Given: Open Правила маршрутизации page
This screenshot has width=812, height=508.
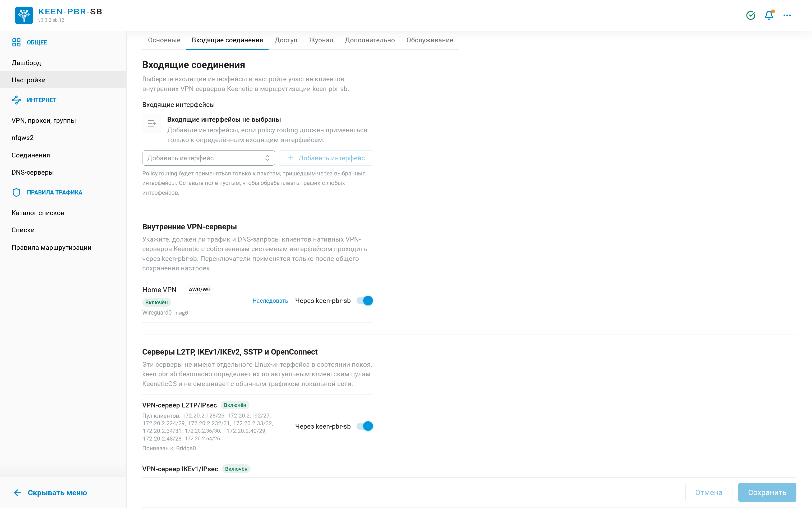Looking at the screenshot, I should (63, 247).
